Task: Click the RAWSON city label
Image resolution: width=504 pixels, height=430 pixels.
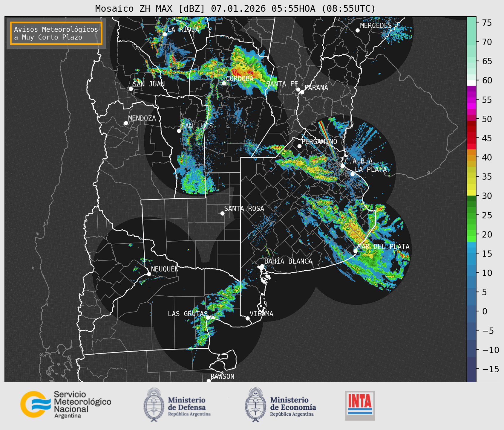Action: 222,376
